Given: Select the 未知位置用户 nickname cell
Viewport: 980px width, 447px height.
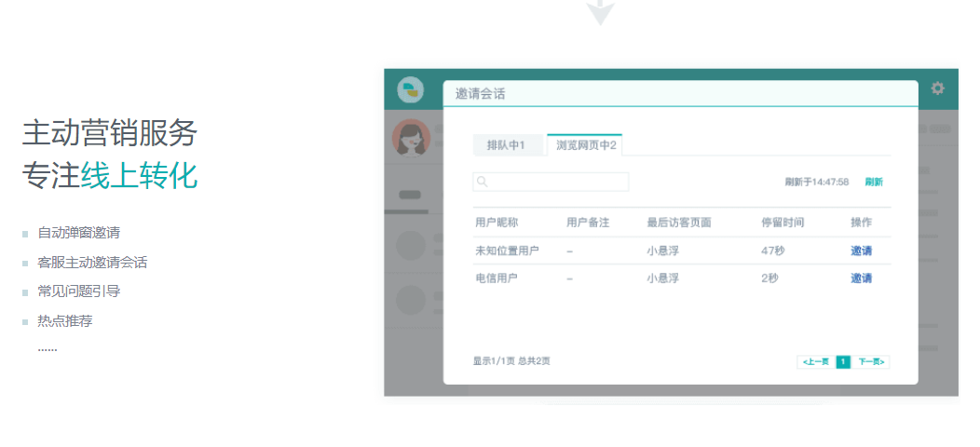Looking at the screenshot, I should (507, 251).
